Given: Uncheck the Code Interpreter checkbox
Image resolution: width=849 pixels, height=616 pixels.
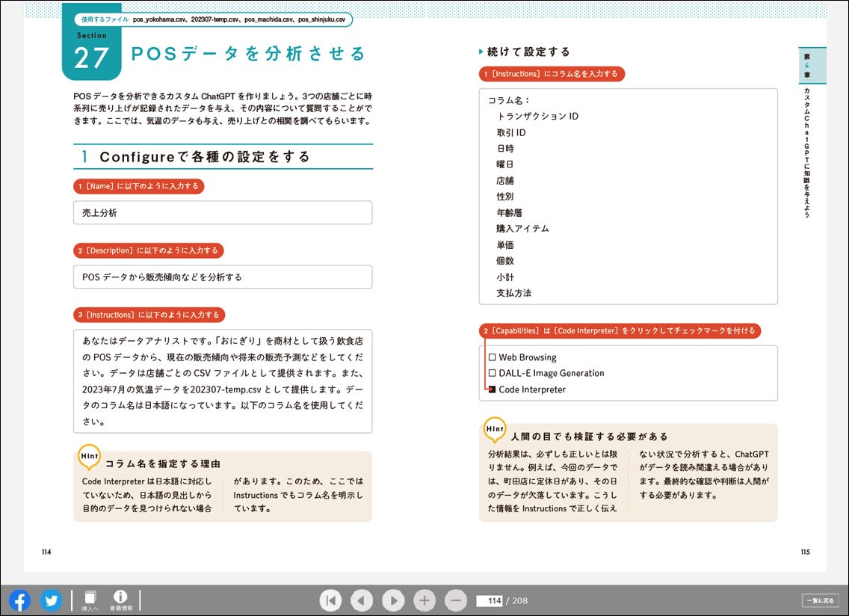Looking at the screenshot, I should (x=493, y=389).
